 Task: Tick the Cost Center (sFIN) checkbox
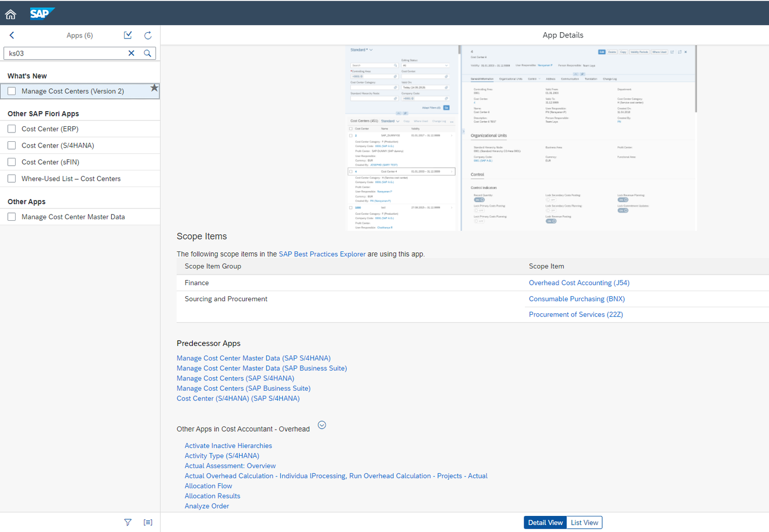click(11, 162)
